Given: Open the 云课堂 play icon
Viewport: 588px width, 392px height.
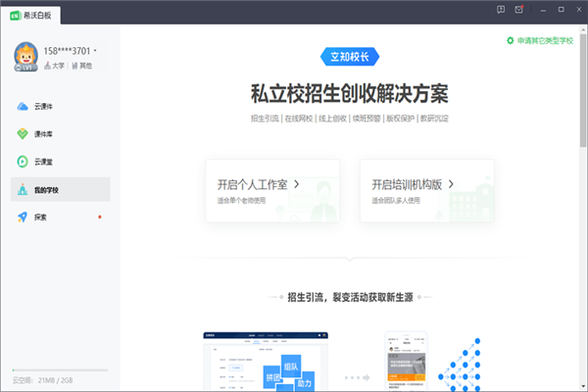Looking at the screenshot, I should point(23,162).
